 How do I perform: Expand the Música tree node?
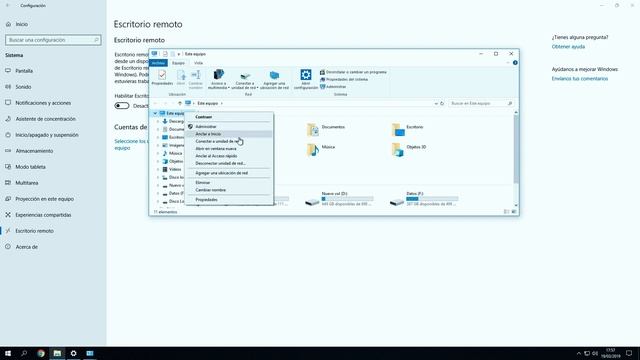click(x=158, y=153)
